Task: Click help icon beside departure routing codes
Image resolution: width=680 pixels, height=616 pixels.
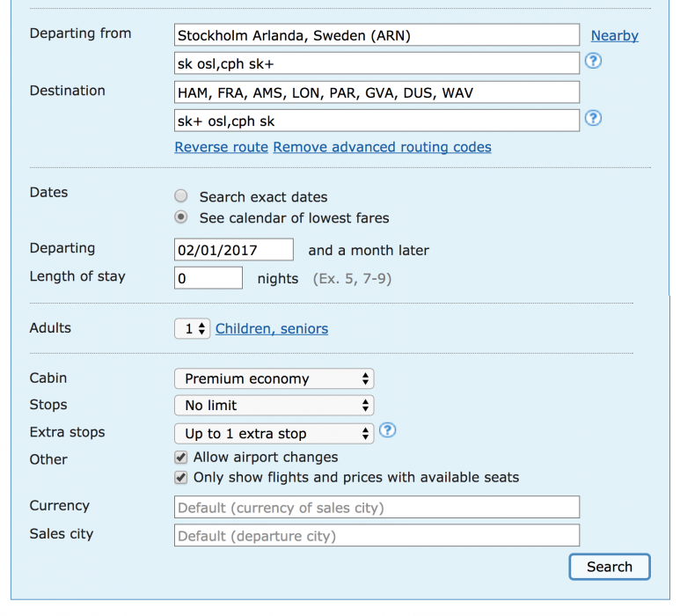Action: [593, 62]
